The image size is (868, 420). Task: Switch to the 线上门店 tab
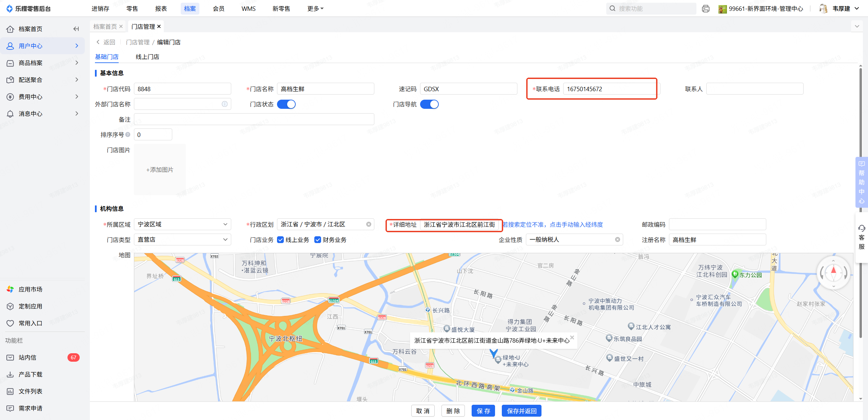pos(147,57)
